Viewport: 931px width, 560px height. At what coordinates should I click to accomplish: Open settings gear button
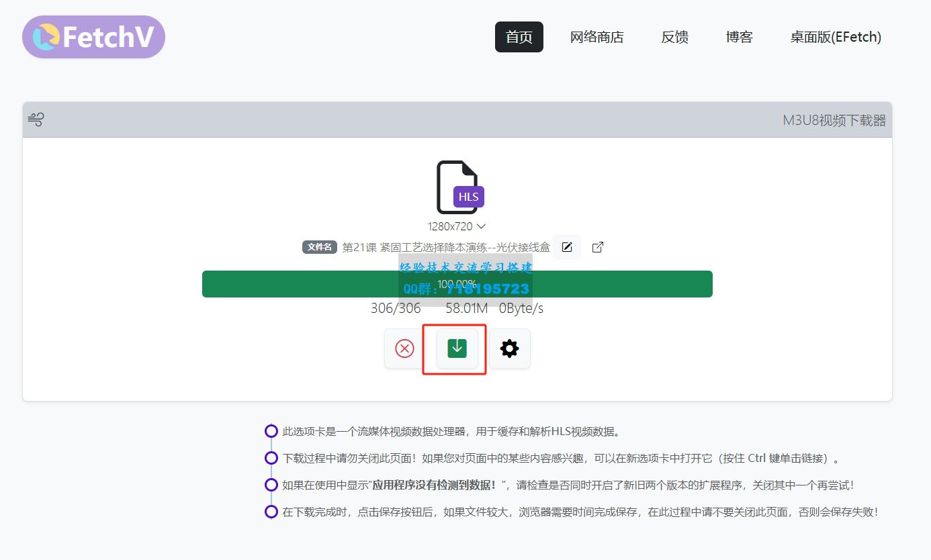point(510,348)
